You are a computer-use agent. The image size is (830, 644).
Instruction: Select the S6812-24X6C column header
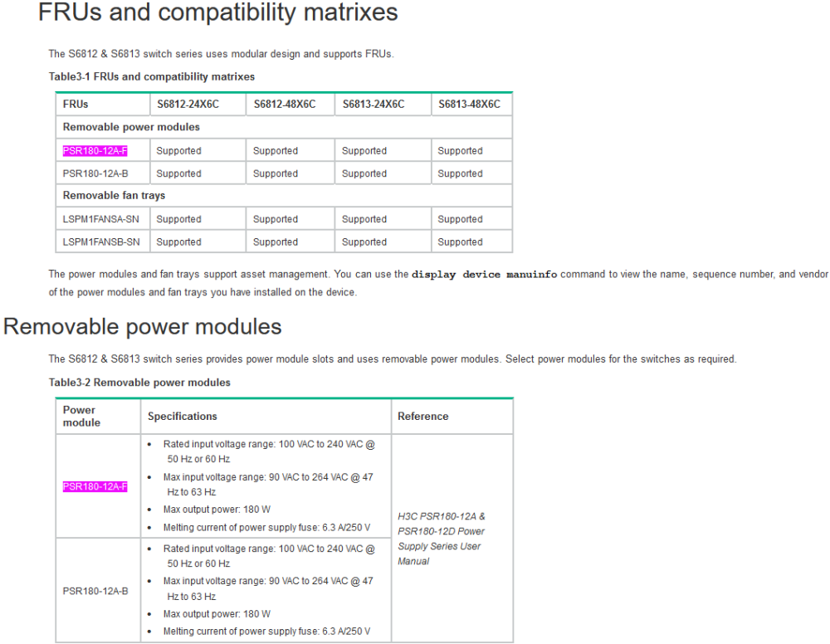point(188,105)
